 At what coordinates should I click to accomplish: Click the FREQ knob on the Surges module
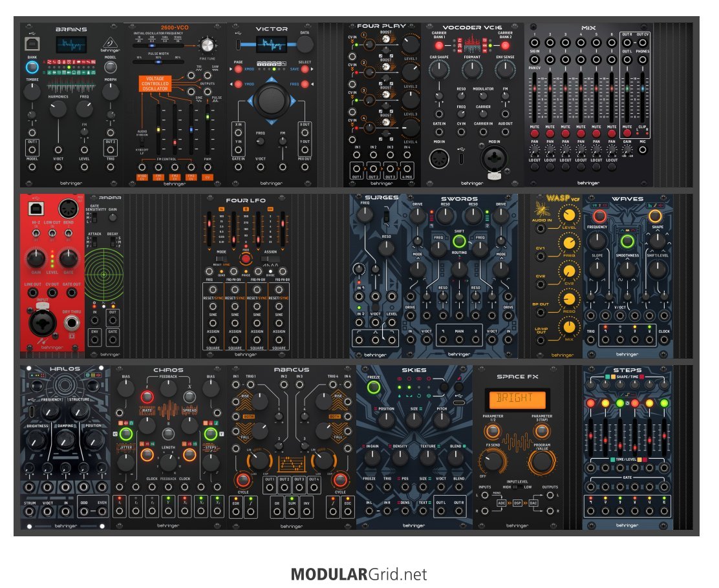click(365, 215)
